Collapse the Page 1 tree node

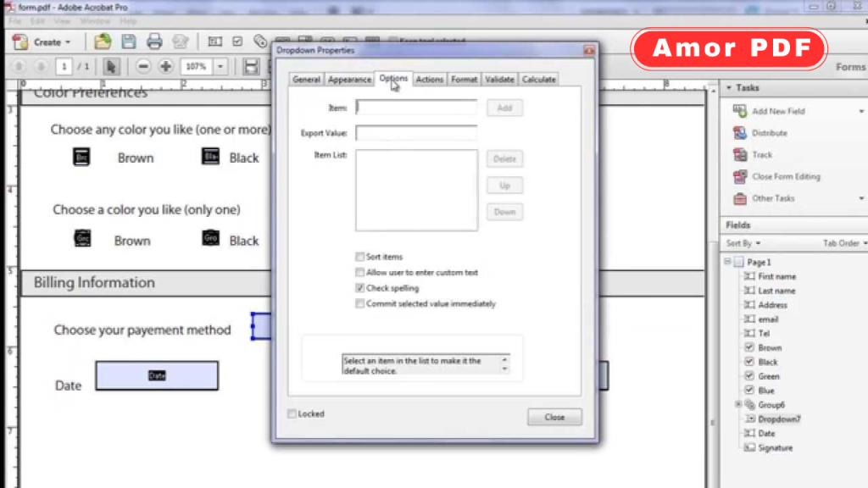tap(727, 262)
